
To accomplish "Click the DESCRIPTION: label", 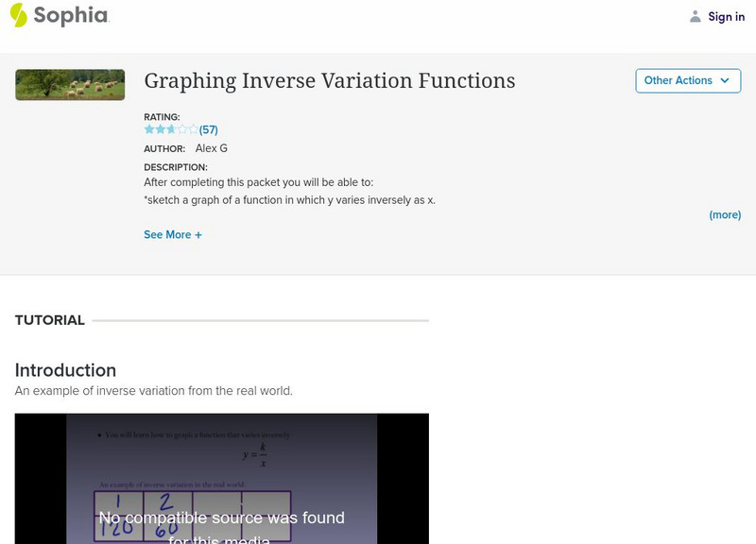I will (176, 167).
